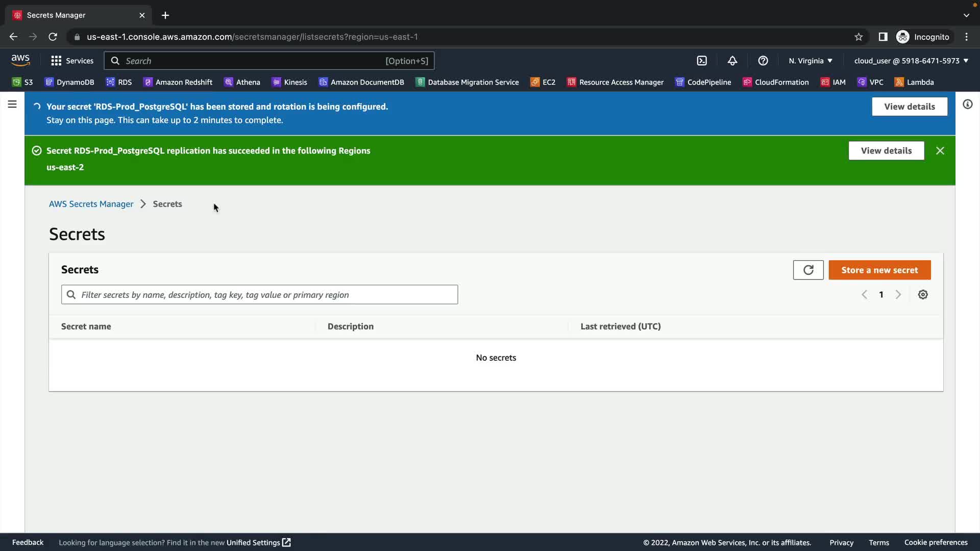Refresh the Secrets list
Image resolution: width=980 pixels, height=551 pixels.
[808, 270]
